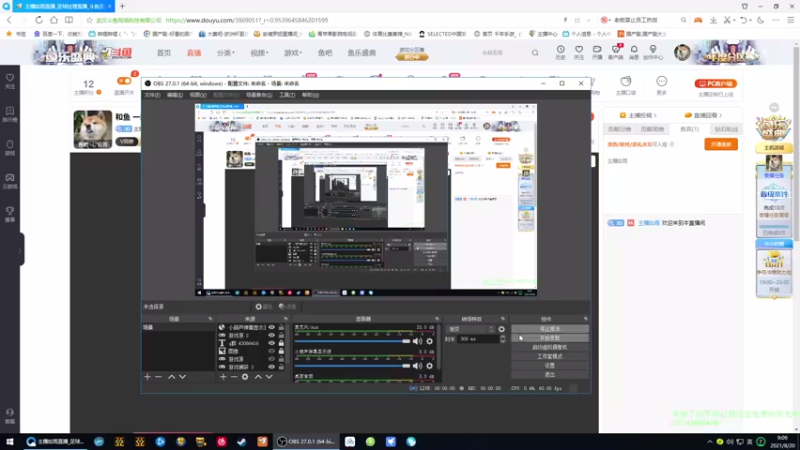Expand the 游戏 dropdown in Douyu navigation

click(293, 53)
